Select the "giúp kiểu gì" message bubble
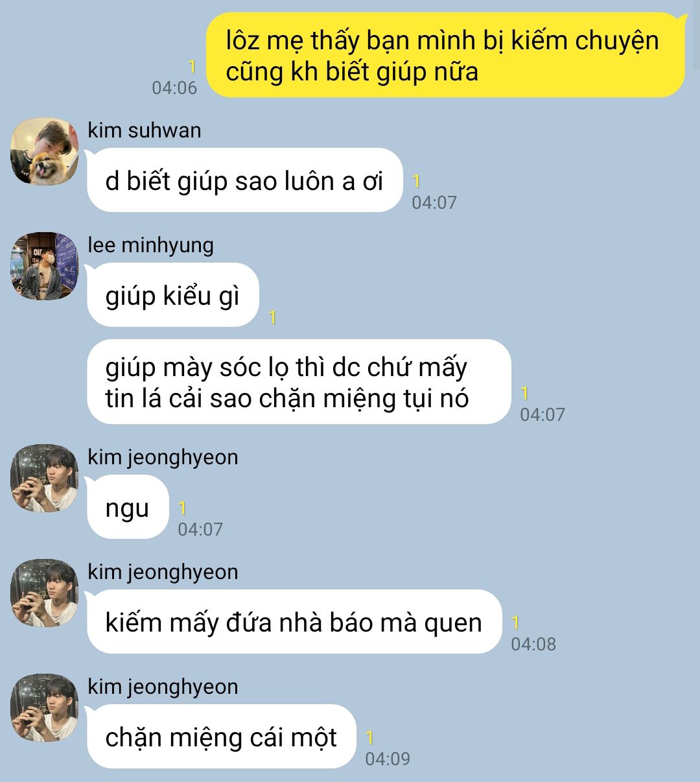 (173, 295)
